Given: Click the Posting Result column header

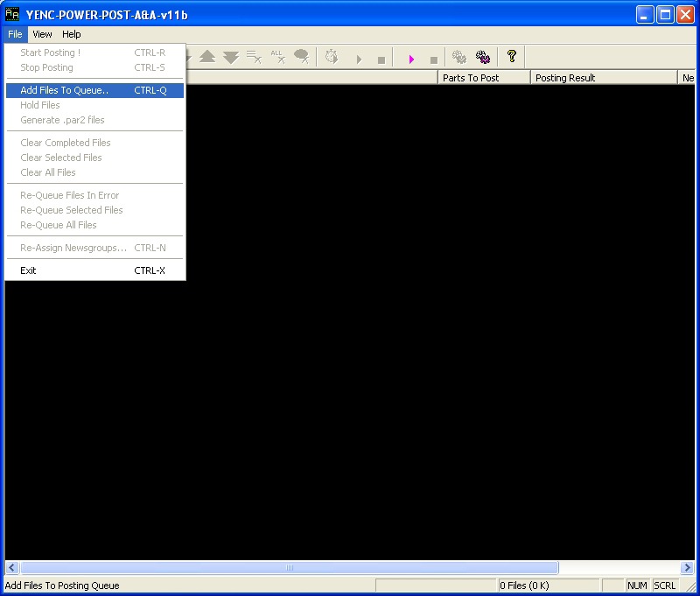Looking at the screenshot, I should [604, 78].
